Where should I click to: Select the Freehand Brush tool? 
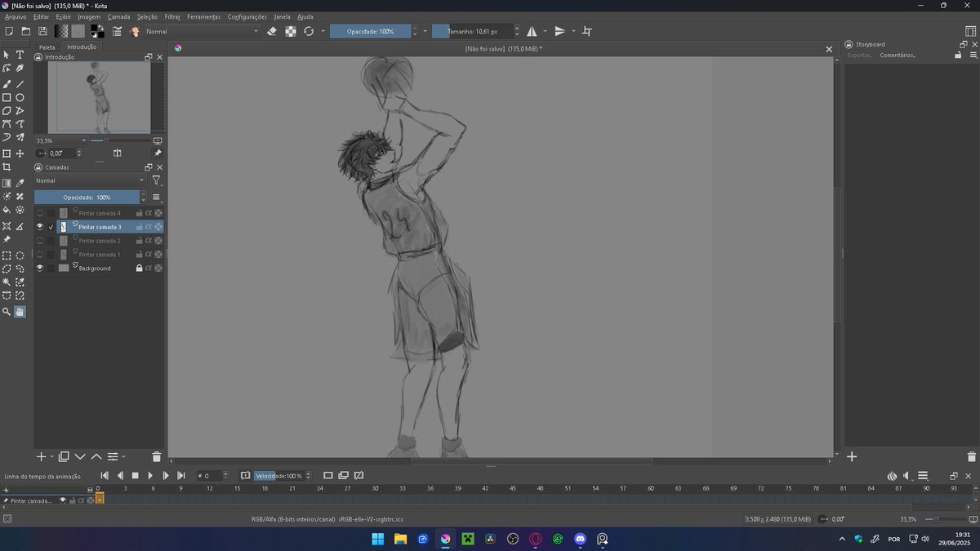(7, 84)
